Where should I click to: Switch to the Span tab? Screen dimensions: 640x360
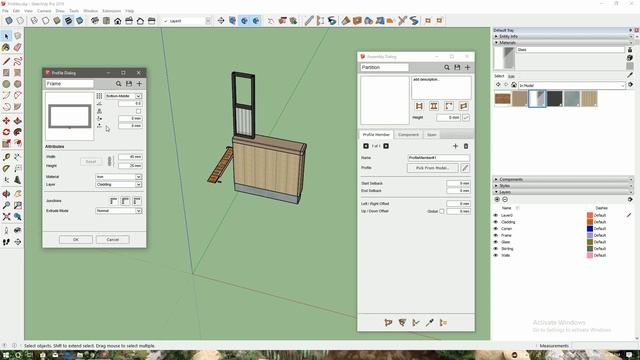(x=431, y=135)
